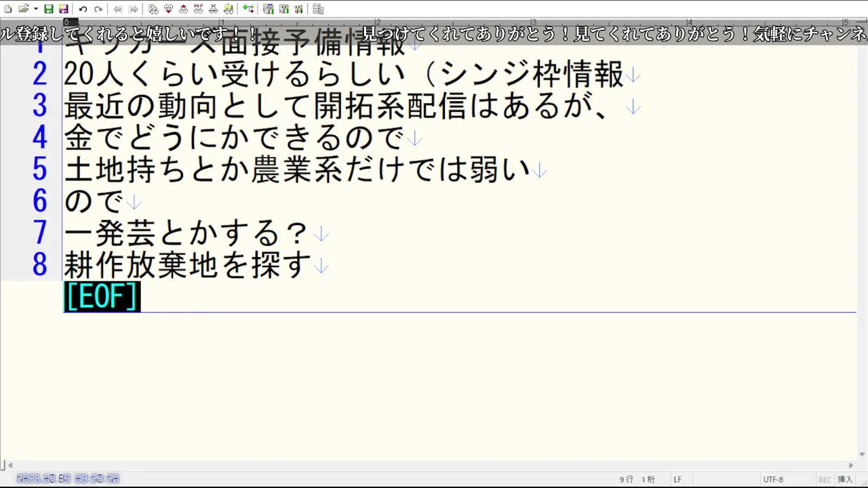Select line number 4 in the gutter

39,138
